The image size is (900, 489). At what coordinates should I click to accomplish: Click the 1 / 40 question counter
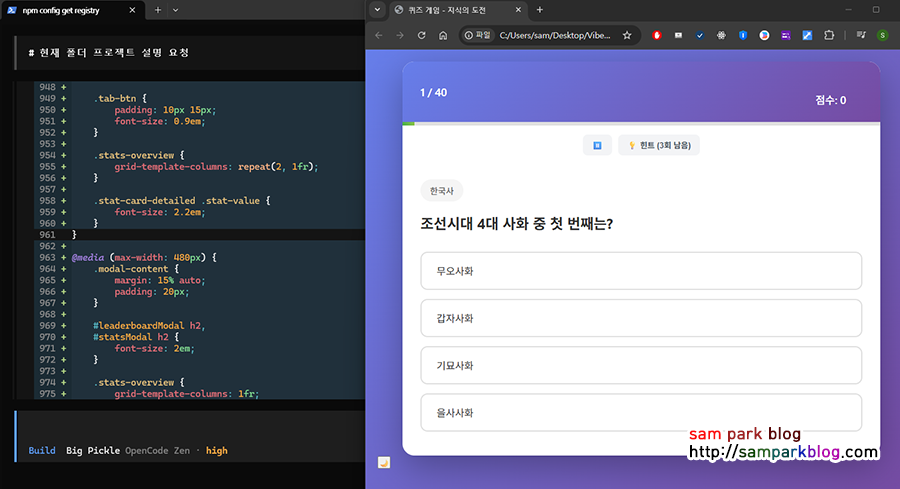[x=433, y=92]
